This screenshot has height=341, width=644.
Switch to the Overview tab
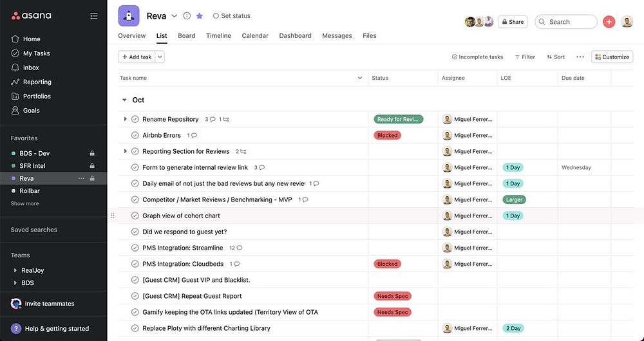[x=132, y=35]
